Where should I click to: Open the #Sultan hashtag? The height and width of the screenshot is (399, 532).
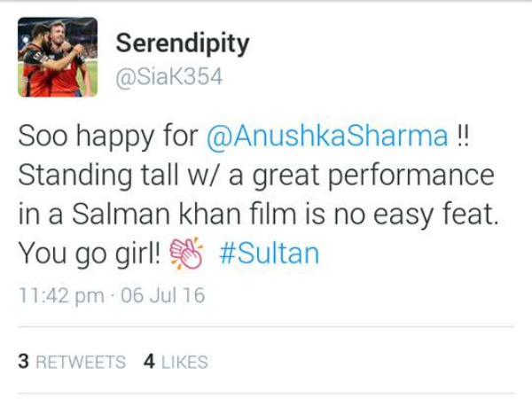pos(270,254)
